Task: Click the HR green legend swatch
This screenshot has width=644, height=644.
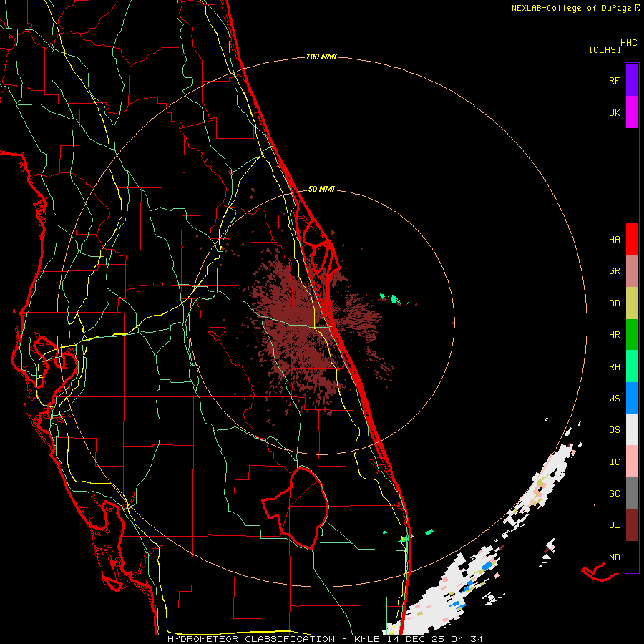Action: pos(632,335)
